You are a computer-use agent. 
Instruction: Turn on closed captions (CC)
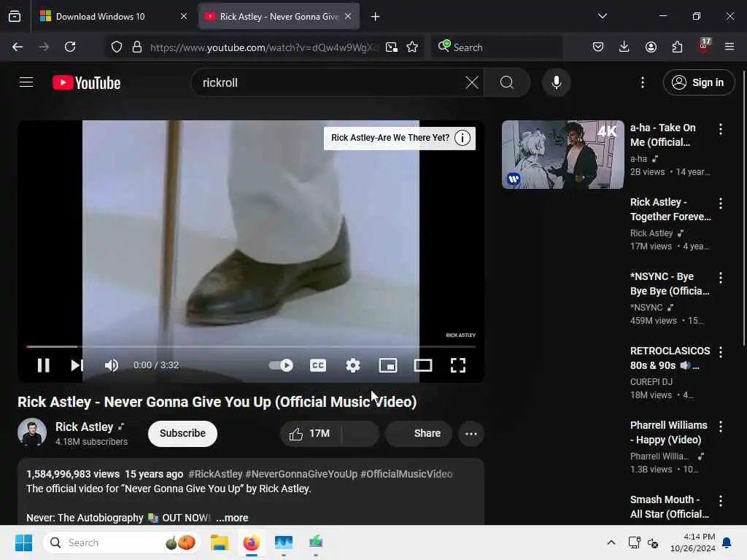(x=318, y=365)
